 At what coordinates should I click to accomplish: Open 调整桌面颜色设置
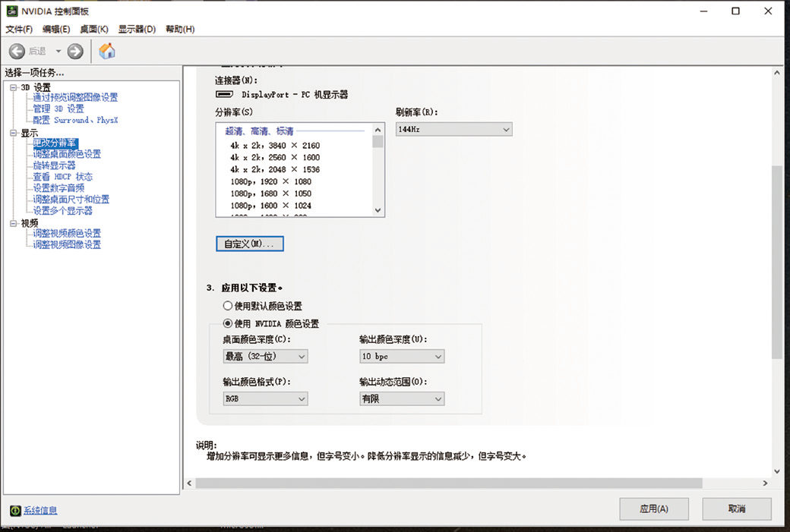[67, 154]
